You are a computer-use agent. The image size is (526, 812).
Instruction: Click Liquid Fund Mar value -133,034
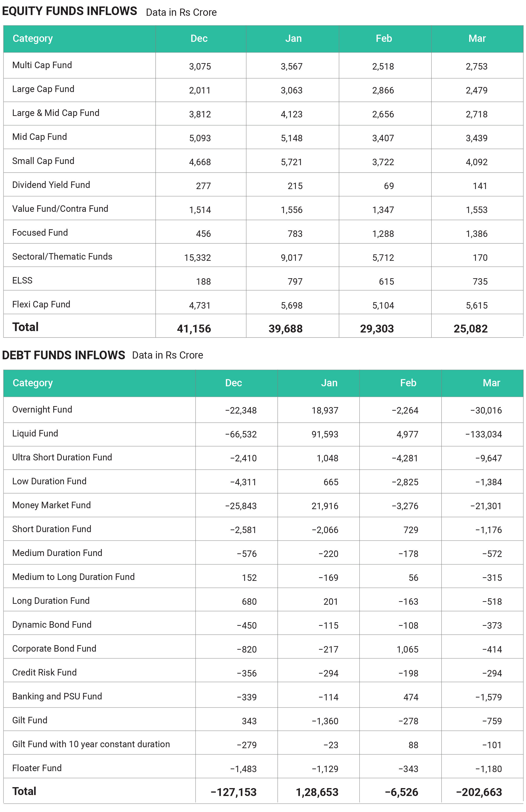[x=483, y=434]
